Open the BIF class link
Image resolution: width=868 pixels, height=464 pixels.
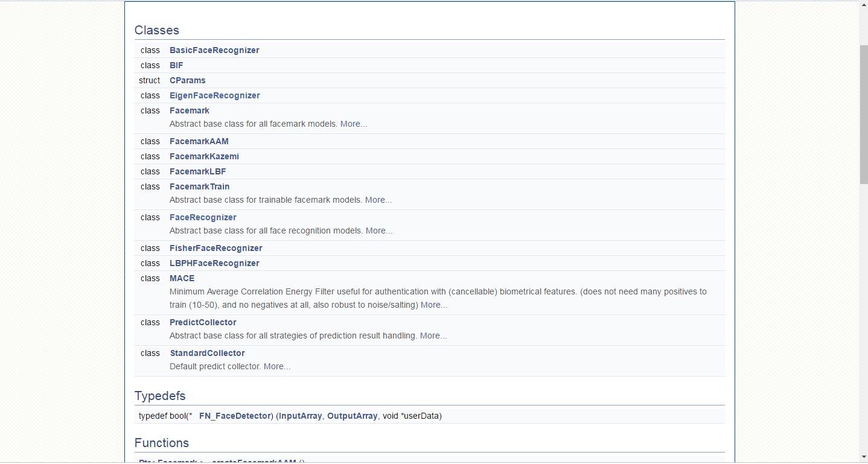pyautogui.click(x=176, y=65)
